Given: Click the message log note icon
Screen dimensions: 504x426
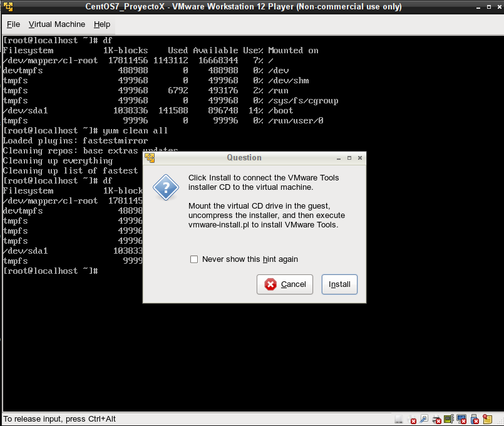Looking at the screenshot, I should (x=488, y=419).
